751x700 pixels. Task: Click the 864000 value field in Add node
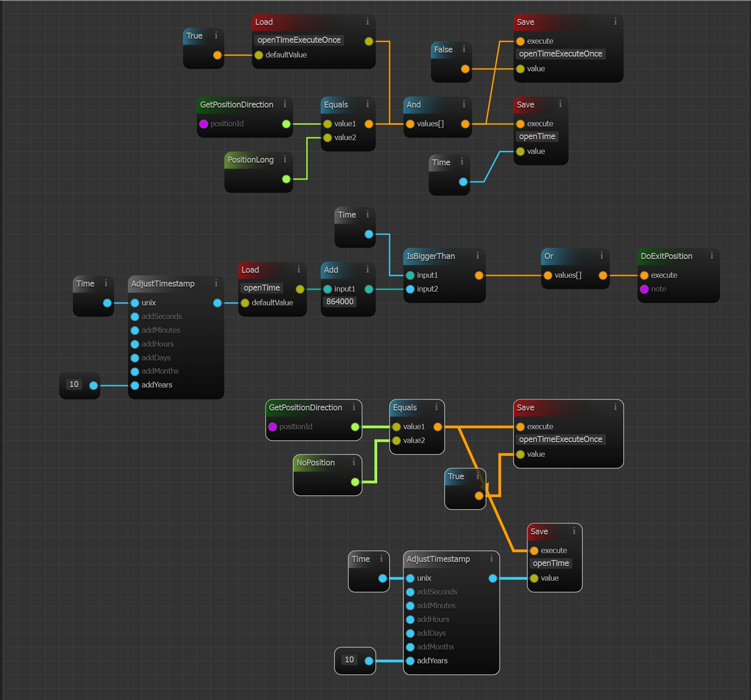pos(340,302)
